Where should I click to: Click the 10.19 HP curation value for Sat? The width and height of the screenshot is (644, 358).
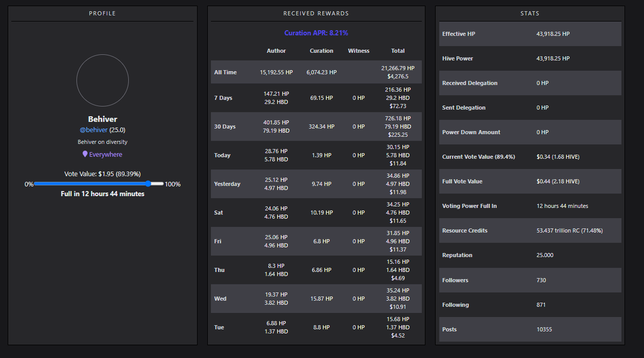(x=321, y=213)
